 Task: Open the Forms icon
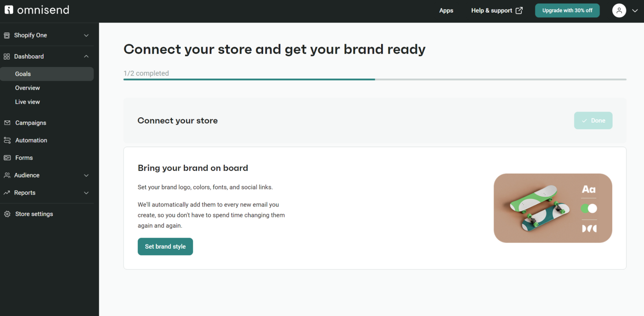point(7,158)
